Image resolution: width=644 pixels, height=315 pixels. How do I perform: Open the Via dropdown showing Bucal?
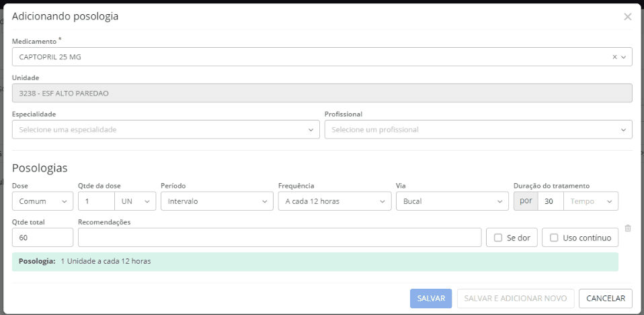tap(452, 201)
